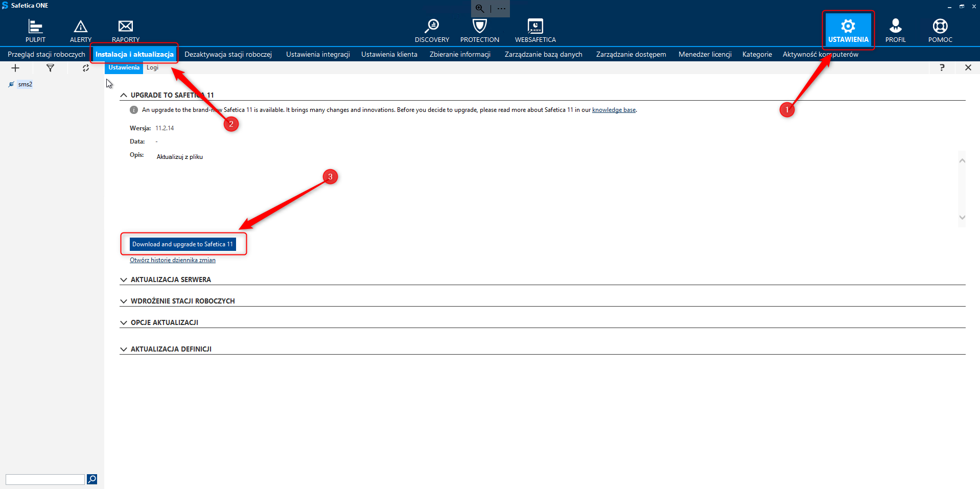Click Download and upgrade to Safetica 11
Viewport: 980px width, 489px height.
(182, 244)
